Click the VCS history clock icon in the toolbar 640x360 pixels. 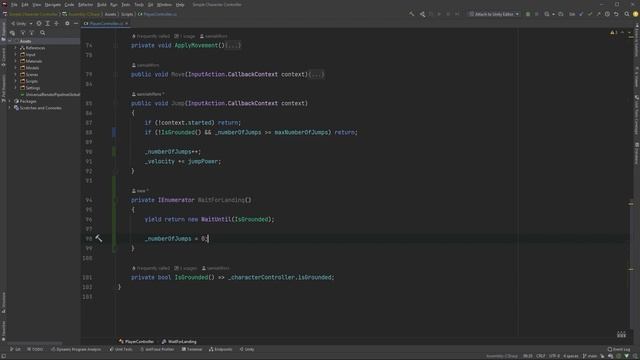[607, 14]
